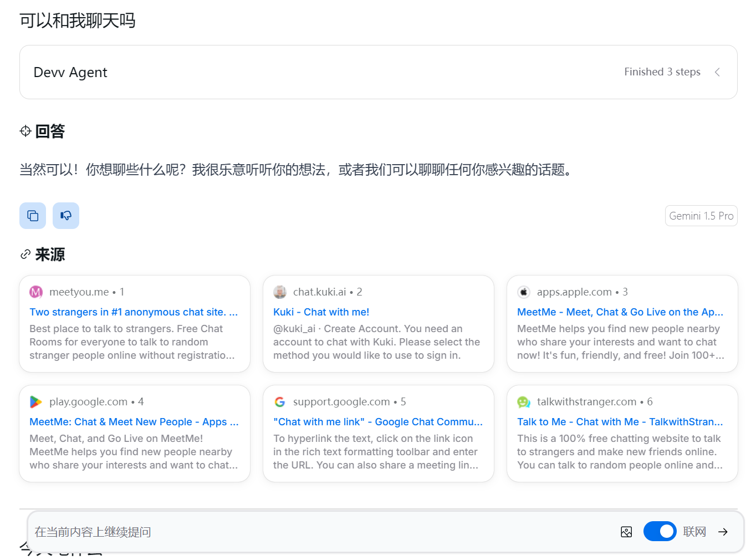The width and height of the screenshot is (751, 560).
Task: Click the image upload icon
Action: (x=626, y=532)
